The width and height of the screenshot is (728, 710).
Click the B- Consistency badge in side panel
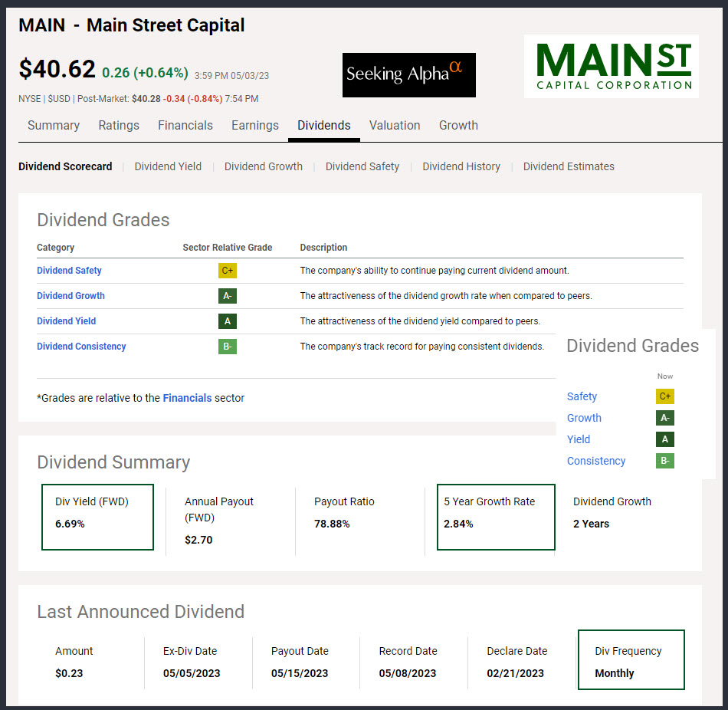(664, 461)
